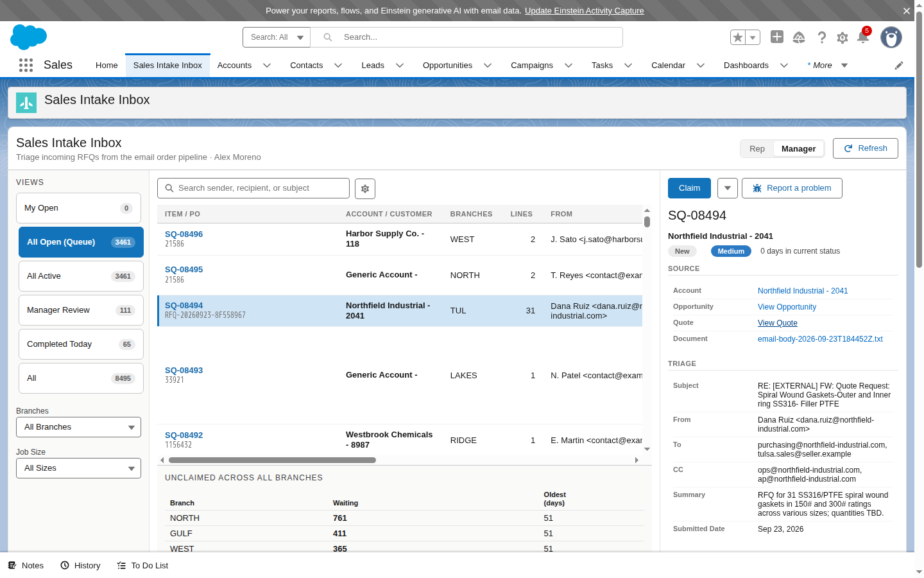This screenshot has width=924, height=578.
Task: Open the SQ-08493 item link
Action: click(184, 371)
